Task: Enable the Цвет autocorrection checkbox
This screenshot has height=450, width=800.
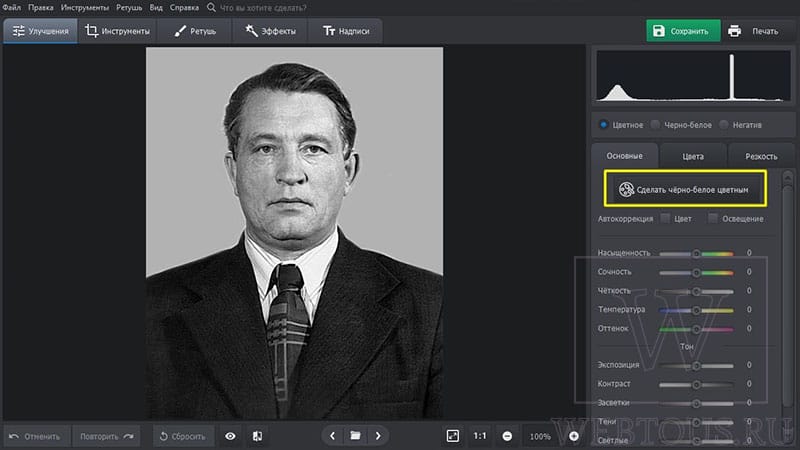Action: 665,218
